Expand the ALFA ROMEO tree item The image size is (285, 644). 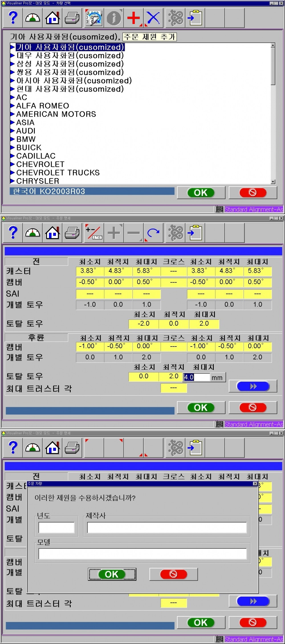pyautogui.click(x=12, y=106)
